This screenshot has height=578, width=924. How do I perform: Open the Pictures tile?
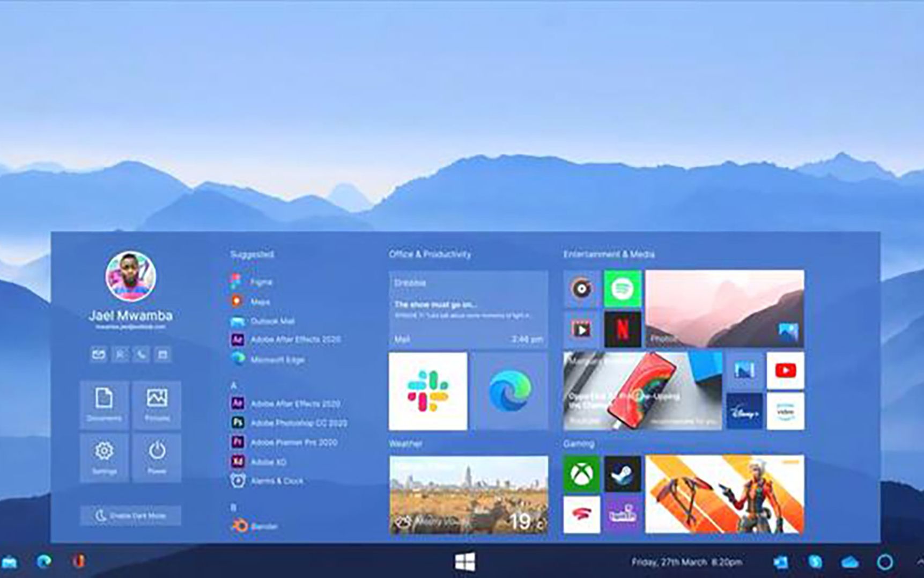(157, 405)
